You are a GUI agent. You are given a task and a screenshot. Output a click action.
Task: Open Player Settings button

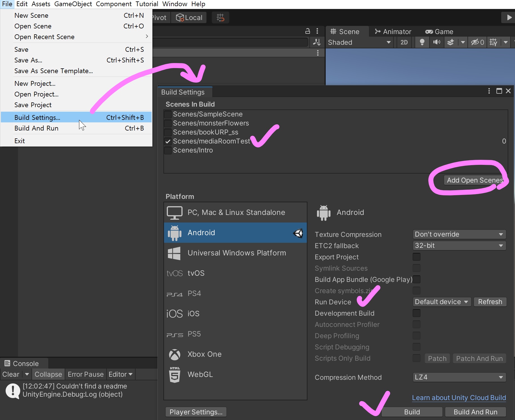click(196, 412)
